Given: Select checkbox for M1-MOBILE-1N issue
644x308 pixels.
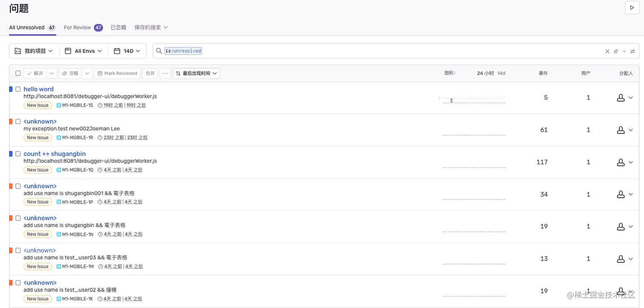Looking at the screenshot, I should pyautogui.click(x=18, y=218).
